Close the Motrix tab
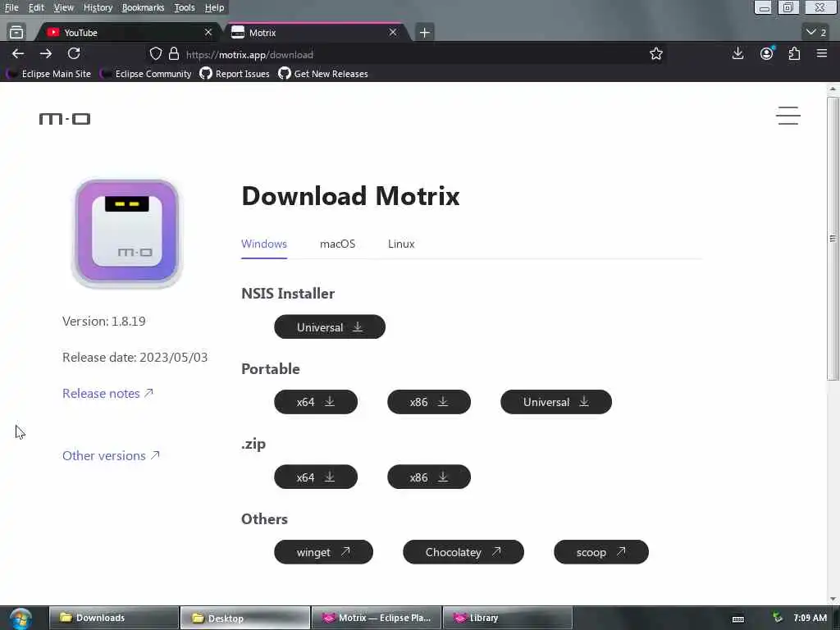 [x=393, y=33]
